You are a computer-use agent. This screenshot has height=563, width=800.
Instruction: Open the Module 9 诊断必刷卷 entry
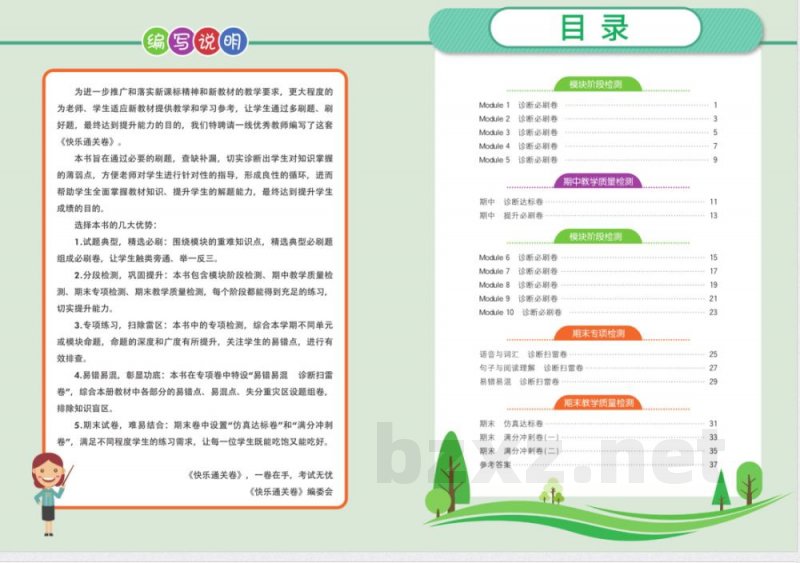[x=598, y=299]
